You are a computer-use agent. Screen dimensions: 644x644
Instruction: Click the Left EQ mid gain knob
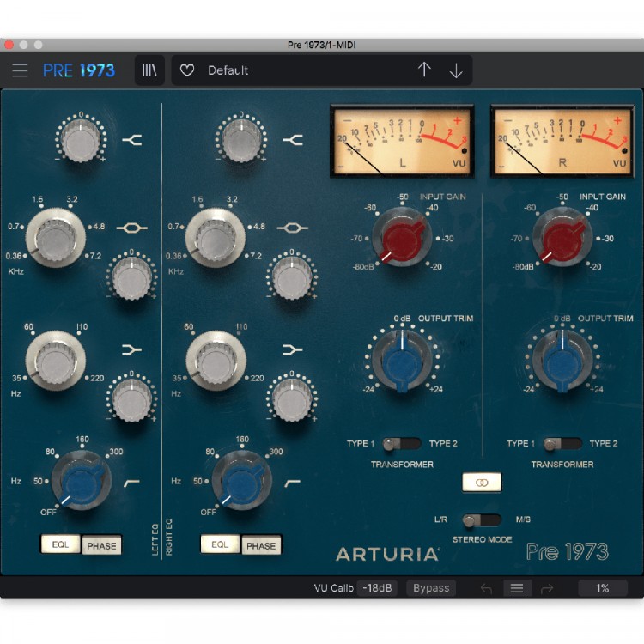(132, 278)
